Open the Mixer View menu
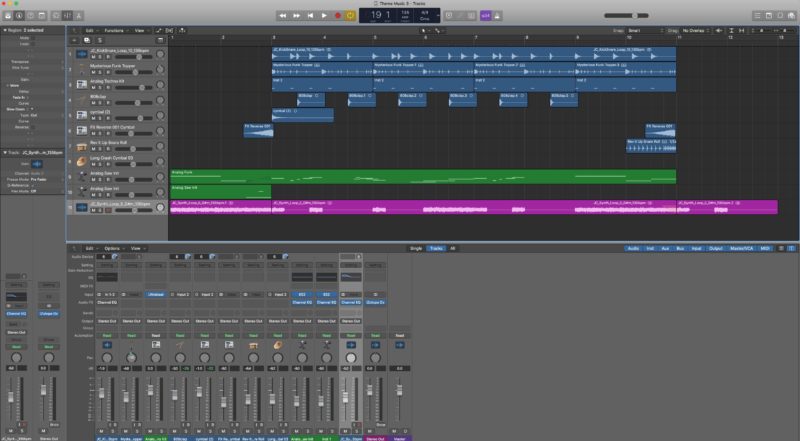The image size is (800, 441). 137,249
